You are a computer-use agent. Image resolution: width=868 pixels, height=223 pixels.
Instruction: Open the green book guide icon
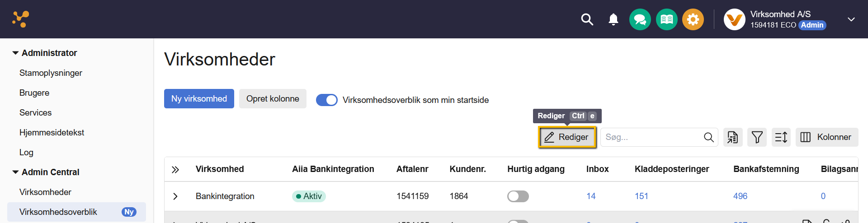click(x=666, y=19)
